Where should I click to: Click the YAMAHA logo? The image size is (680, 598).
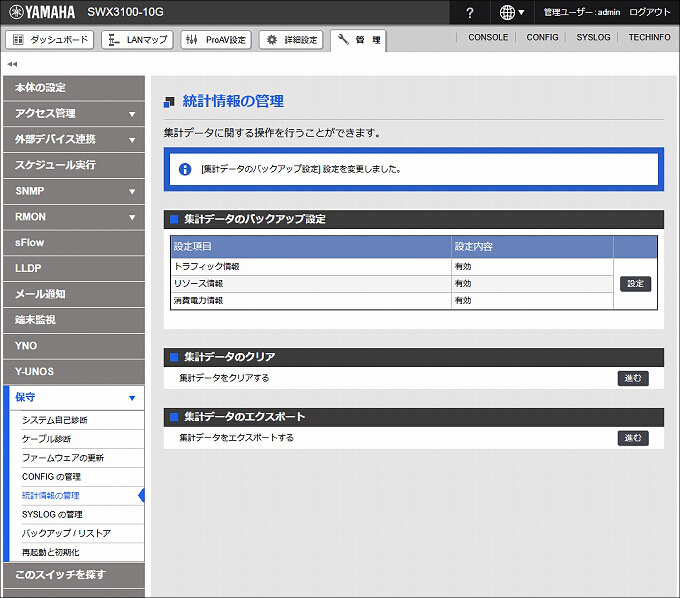coord(40,12)
